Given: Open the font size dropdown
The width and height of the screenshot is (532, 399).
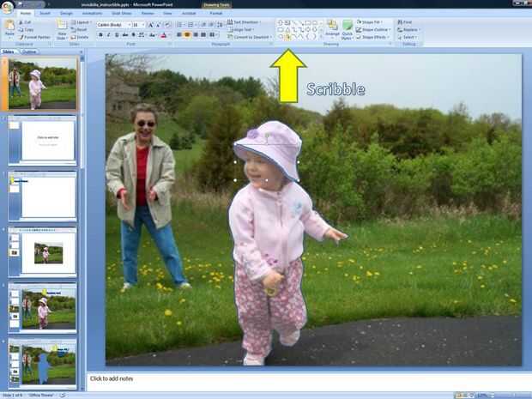Looking at the screenshot, I should [x=138, y=25].
